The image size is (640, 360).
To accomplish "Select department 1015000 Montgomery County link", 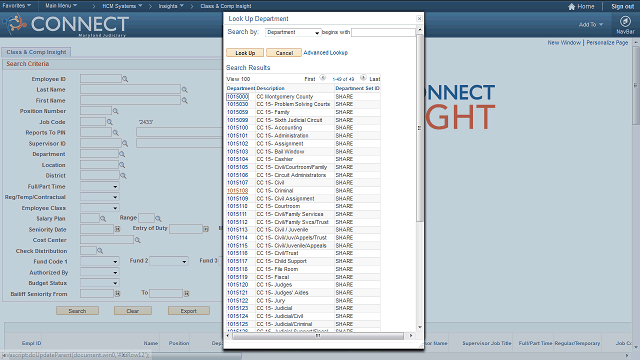I will click(x=238, y=97).
